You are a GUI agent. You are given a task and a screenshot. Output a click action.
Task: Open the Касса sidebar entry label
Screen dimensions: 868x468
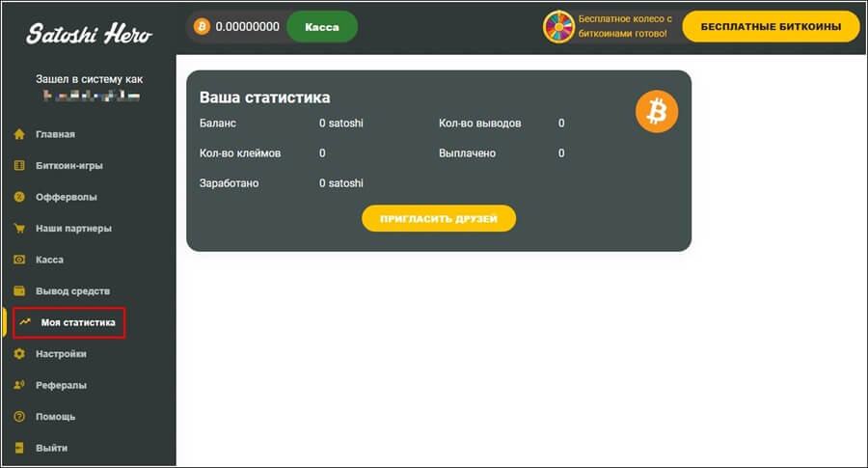(50, 260)
